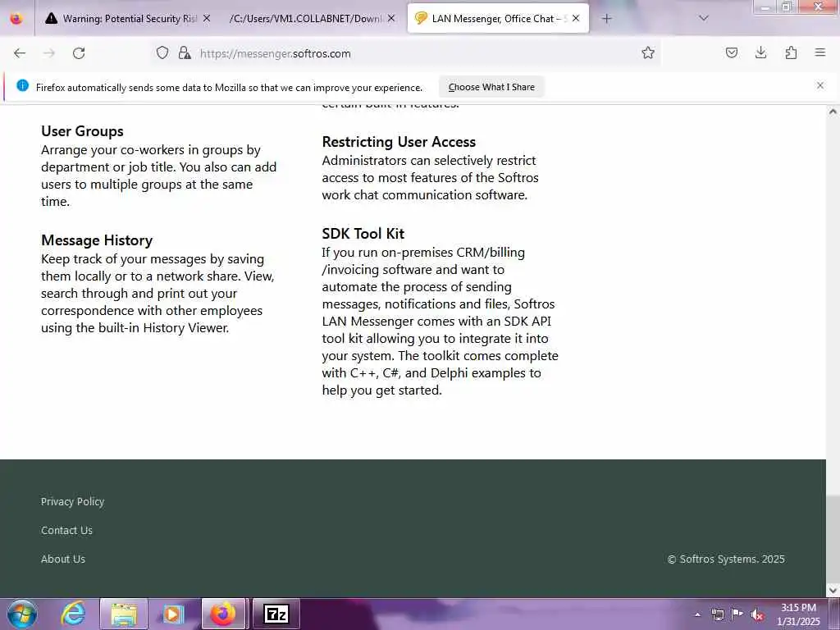The height and width of the screenshot is (630, 840).
Task: Open the Contact Us link
Action: 66,531
